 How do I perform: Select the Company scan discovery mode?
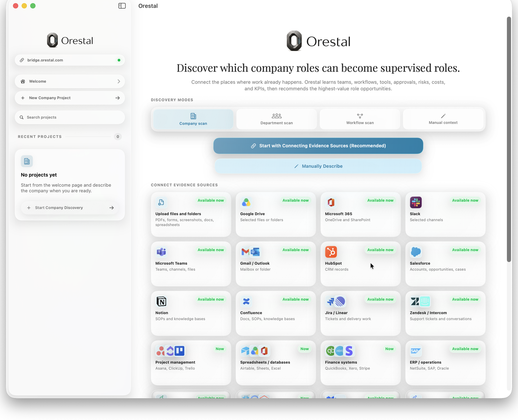point(193,119)
